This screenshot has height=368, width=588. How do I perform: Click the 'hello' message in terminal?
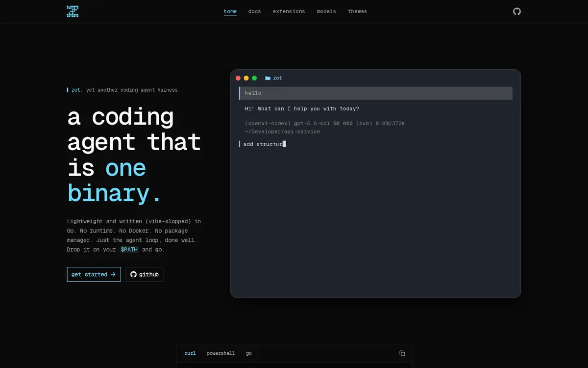[376, 93]
